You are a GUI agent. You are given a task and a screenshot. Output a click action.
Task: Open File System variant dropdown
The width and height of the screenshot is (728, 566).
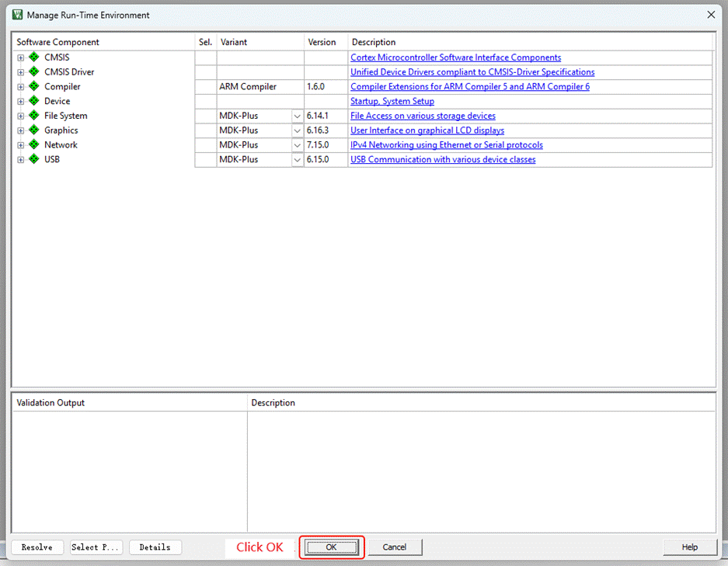(x=297, y=116)
